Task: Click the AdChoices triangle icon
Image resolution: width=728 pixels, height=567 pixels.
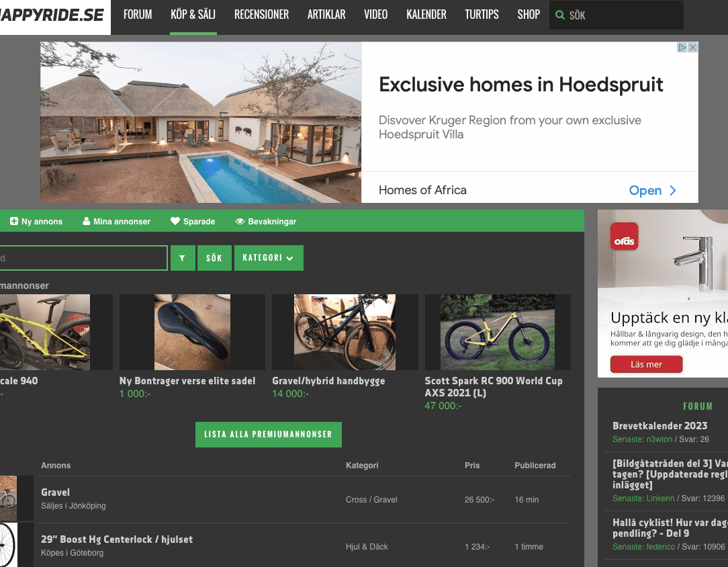Action: pyautogui.click(x=682, y=48)
